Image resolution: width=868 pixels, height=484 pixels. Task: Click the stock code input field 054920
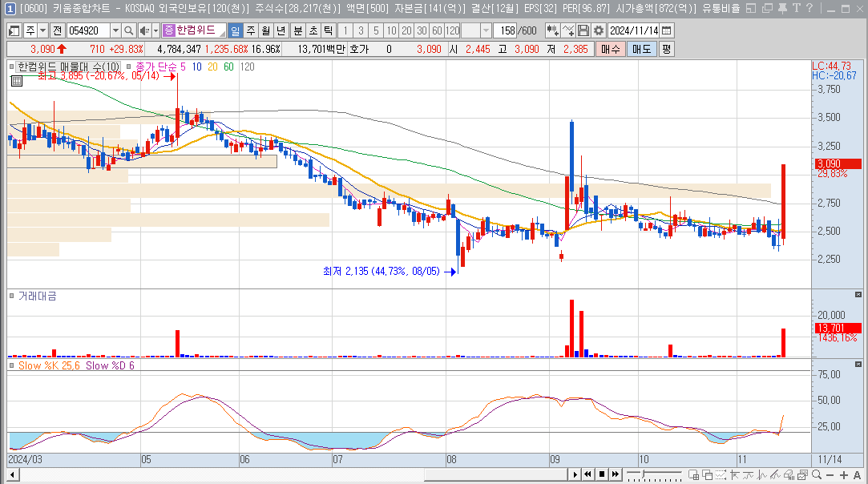tap(89, 30)
